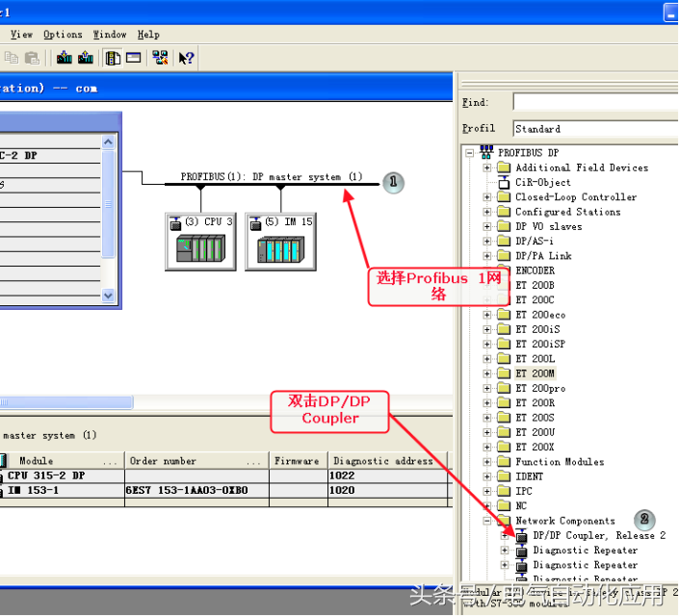Click the rack window scroll down arrow
679x616 pixels.
(108, 296)
